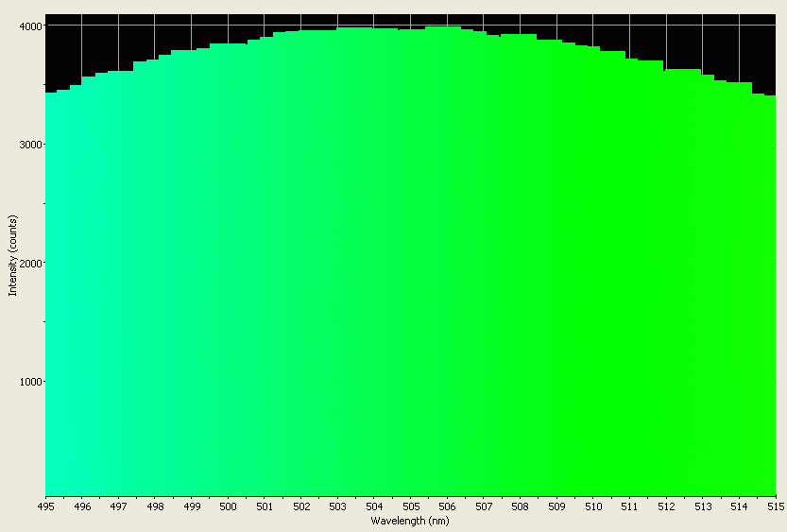Click the 502 label on wavelength axis

coord(300,506)
